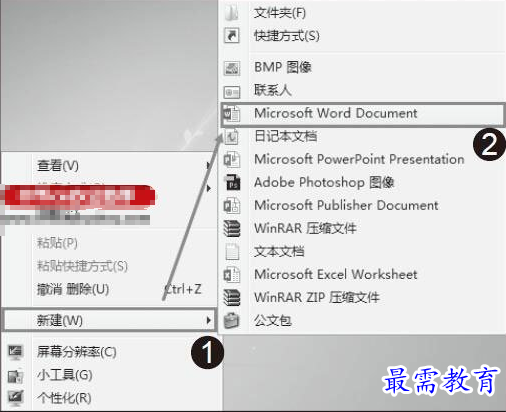This screenshot has height=412, width=506.
Task: Click the WinRAR 压缩文件 books icon
Action: click(x=231, y=228)
